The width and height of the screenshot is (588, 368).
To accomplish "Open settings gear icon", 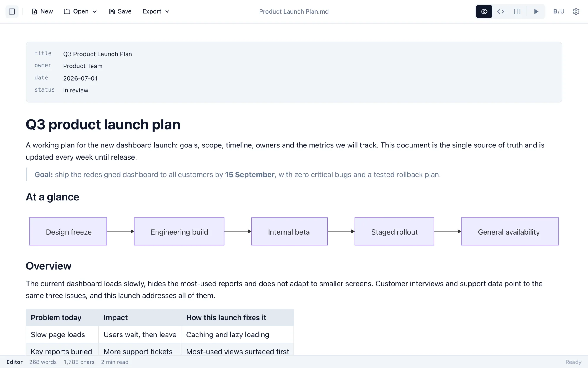I will 576,11.
